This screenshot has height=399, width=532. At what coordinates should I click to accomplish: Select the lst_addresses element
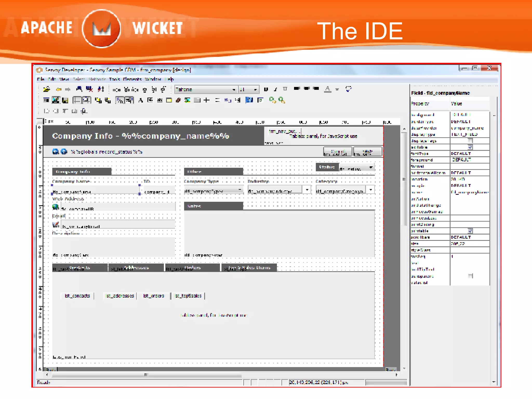coord(120,296)
